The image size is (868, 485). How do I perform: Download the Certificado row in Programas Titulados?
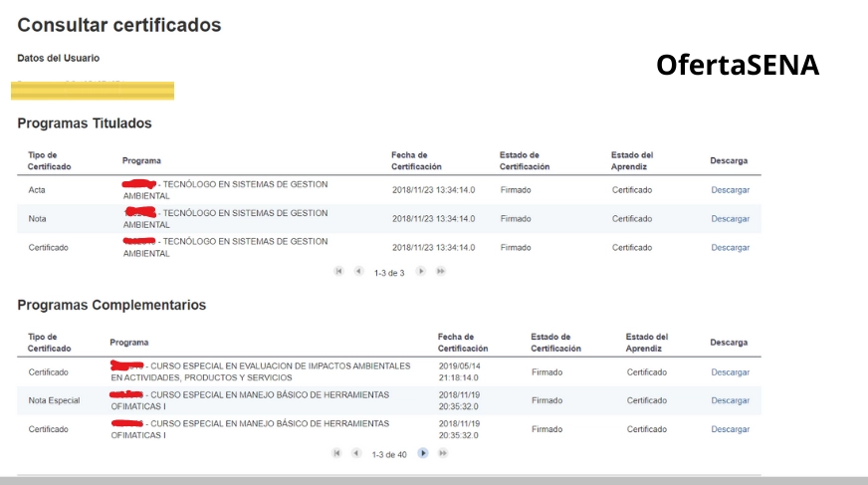tap(731, 248)
